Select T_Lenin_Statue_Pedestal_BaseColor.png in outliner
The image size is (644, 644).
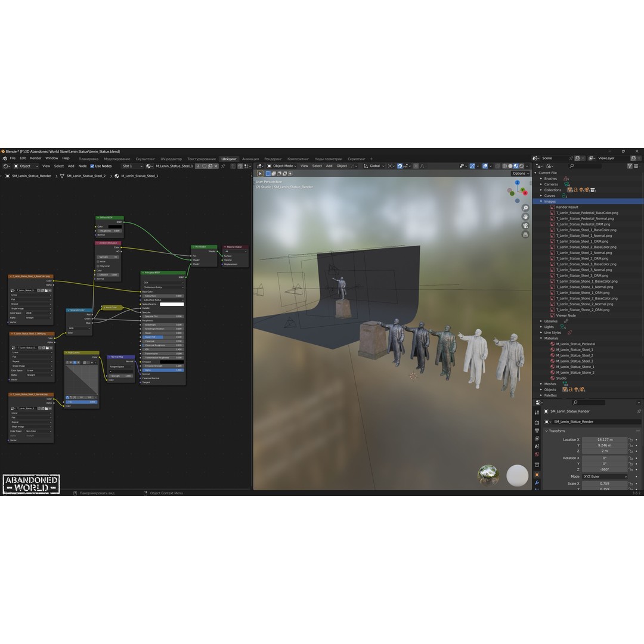pyautogui.click(x=587, y=213)
